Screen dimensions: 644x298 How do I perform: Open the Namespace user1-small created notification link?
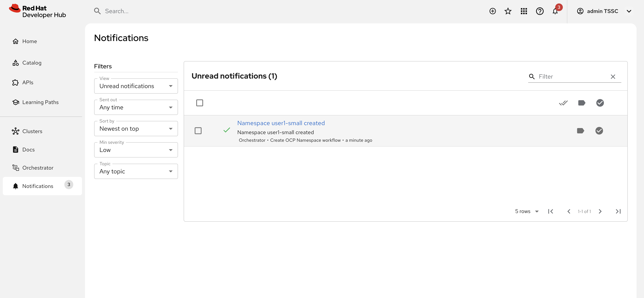pos(281,123)
